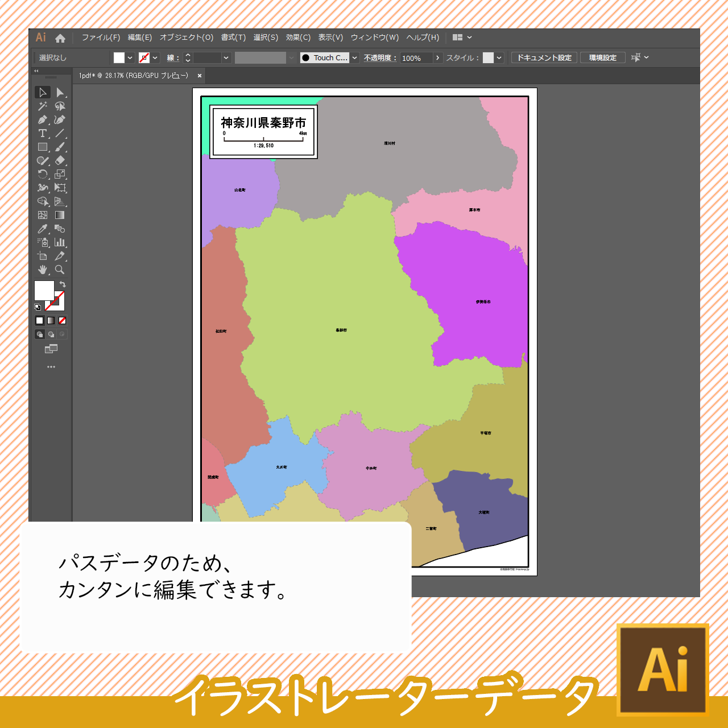728x728 pixels.
Task: Go to Illustrator Home screen
Action: click(60, 38)
